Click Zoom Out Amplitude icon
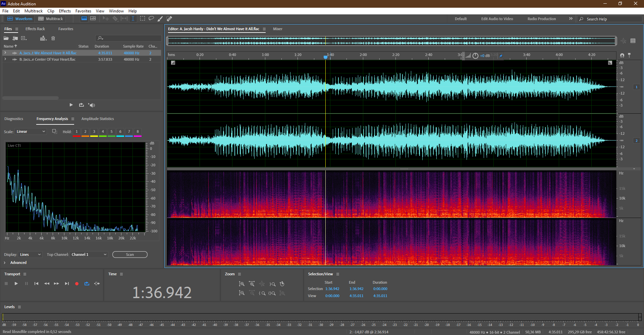 point(241,293)
